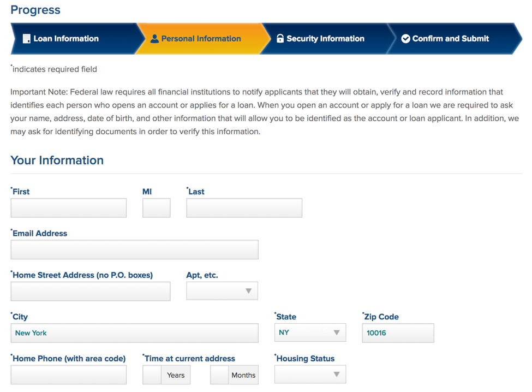Image resolution: width=532 pixels, height=392 pixels.
Task: Click the Home Street Address field
Action: click(91, 292)
